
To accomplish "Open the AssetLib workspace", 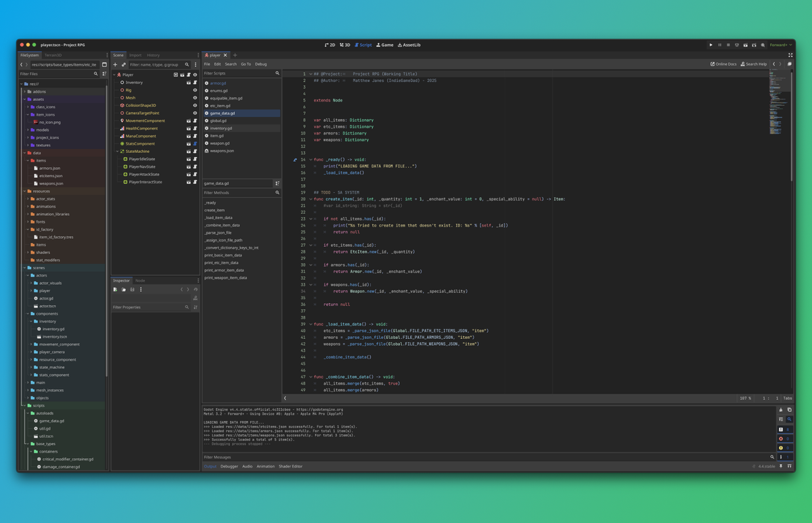I will click(x=409, y=45).
